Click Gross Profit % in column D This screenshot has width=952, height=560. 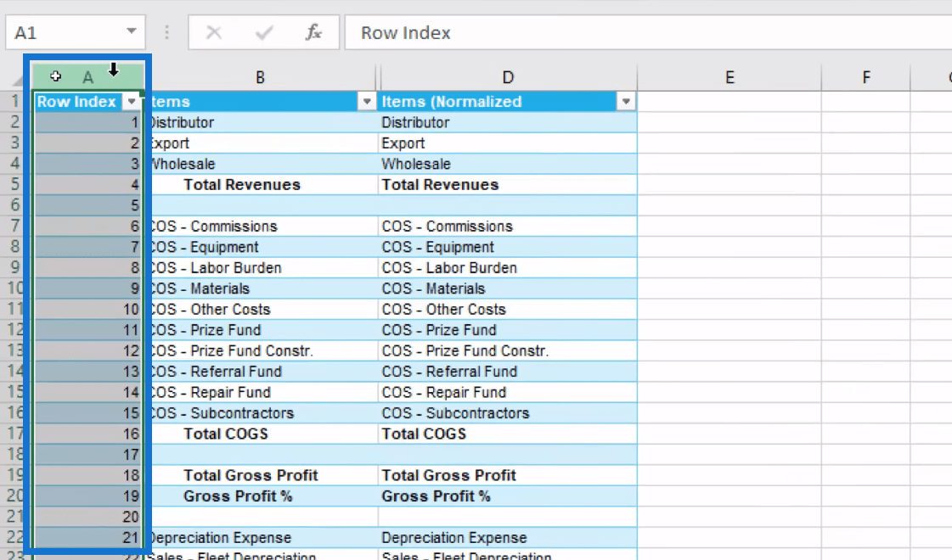tap(508, 496)
